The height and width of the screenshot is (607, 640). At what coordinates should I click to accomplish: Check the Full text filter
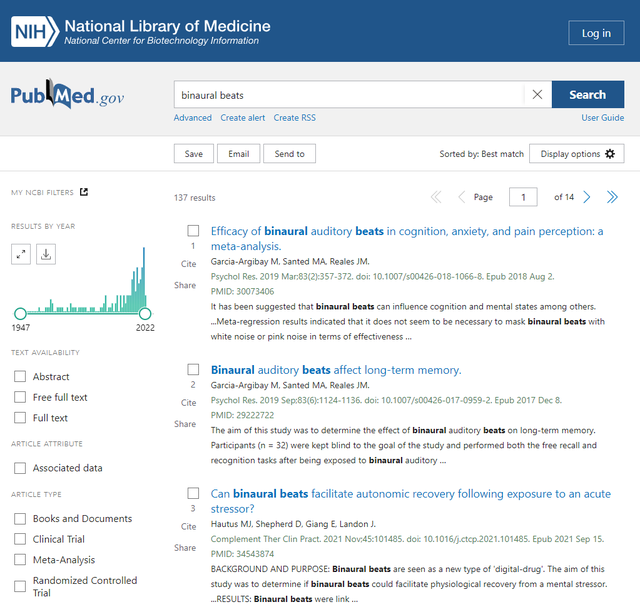pos(20,418)
